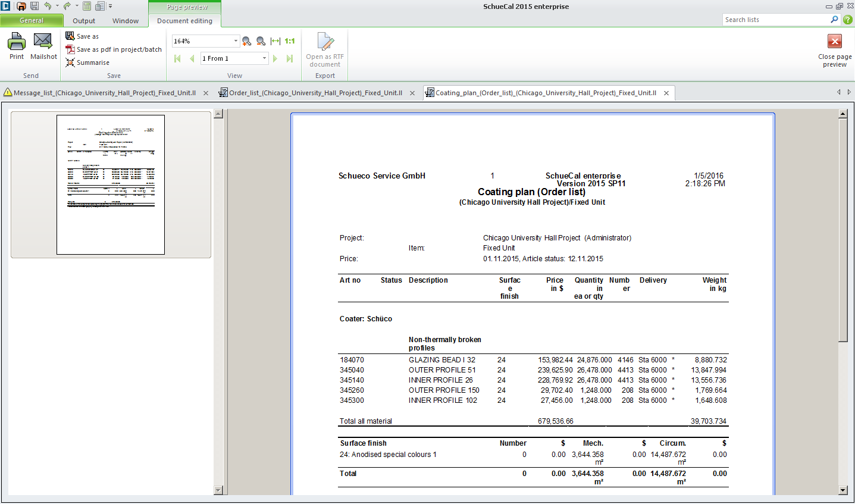The height and width of the screenshot is (504, 855).
Task: Switch to the Message_list document tab
Action: pos(104,93)
